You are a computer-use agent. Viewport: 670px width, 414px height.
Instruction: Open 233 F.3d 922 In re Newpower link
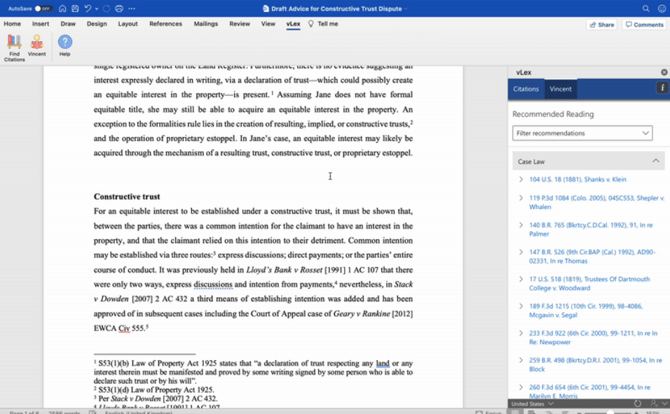tap(593, 338)
